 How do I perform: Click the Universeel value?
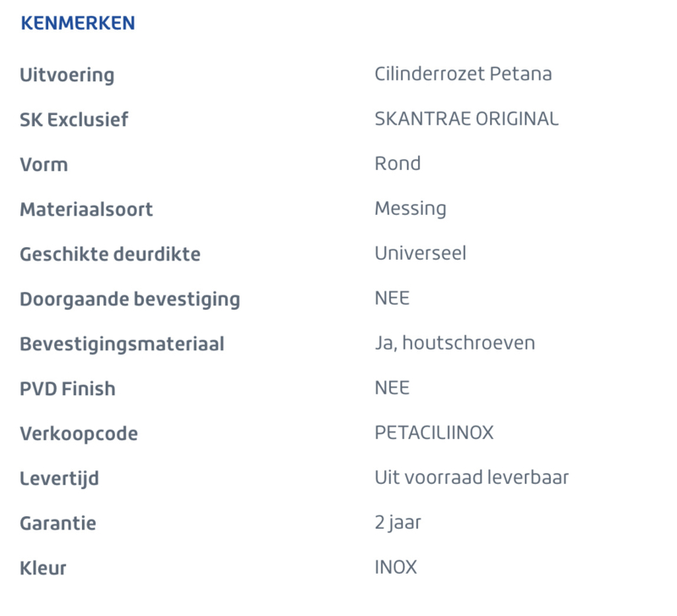pyautogui.click(x=420, y=253)
